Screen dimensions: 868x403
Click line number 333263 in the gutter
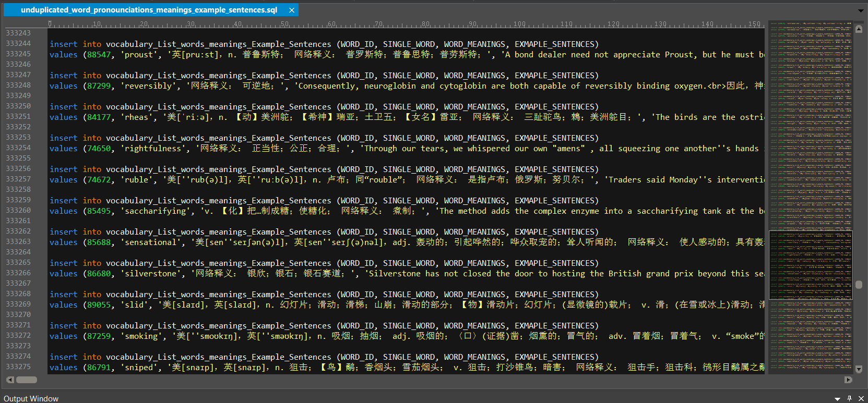pos(18,242)
